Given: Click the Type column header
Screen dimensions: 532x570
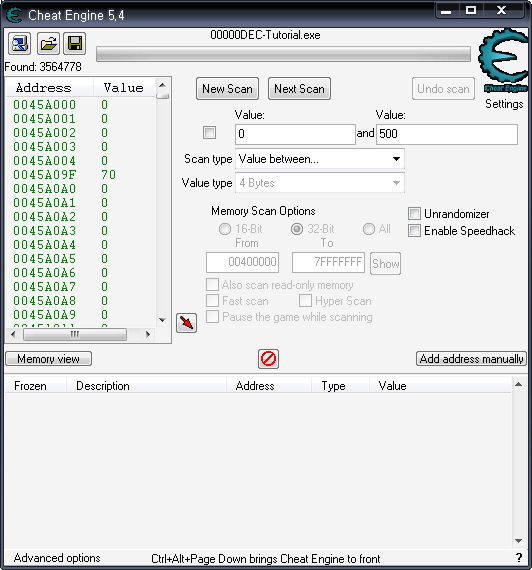Looking at the screenshot, I should tap(340, 385).
